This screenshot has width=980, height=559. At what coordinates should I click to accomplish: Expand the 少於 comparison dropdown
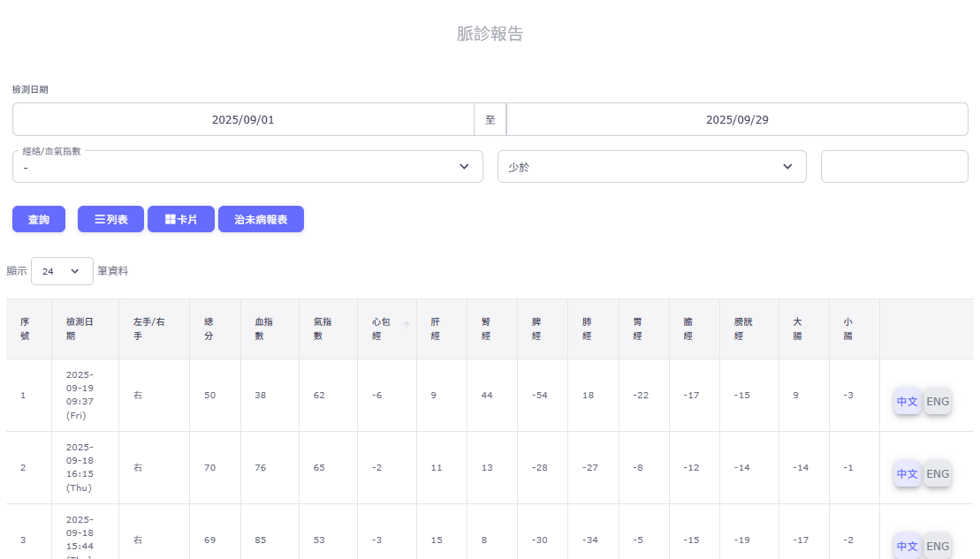click(x=651, y=167)
